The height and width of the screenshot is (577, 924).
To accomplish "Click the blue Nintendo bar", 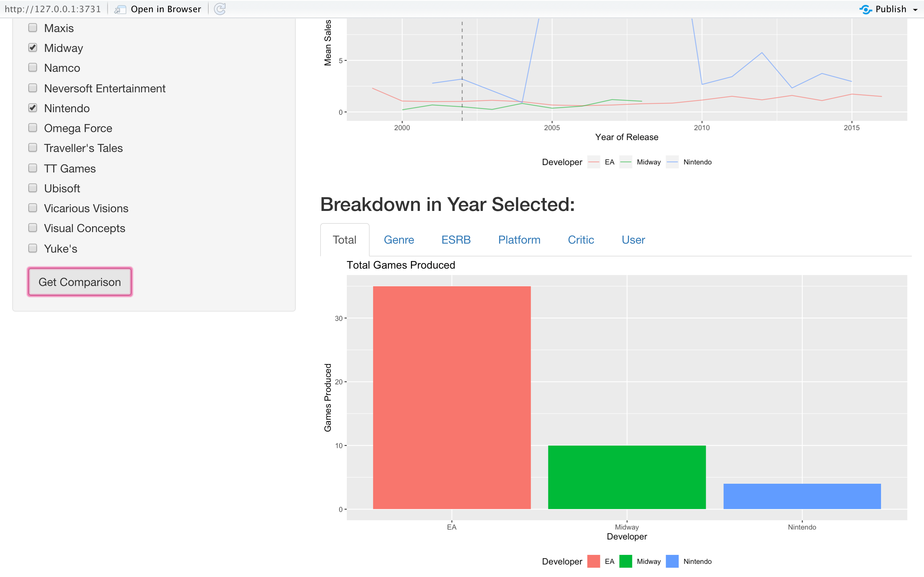I will click(x=802, y=496).
